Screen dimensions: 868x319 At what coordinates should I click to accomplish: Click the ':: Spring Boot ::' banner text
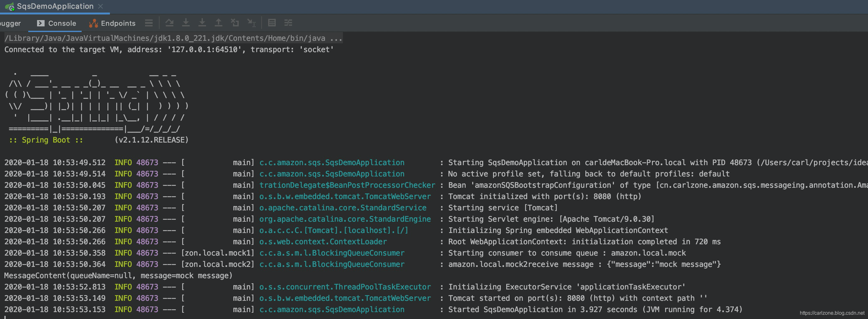coord(46,140)
